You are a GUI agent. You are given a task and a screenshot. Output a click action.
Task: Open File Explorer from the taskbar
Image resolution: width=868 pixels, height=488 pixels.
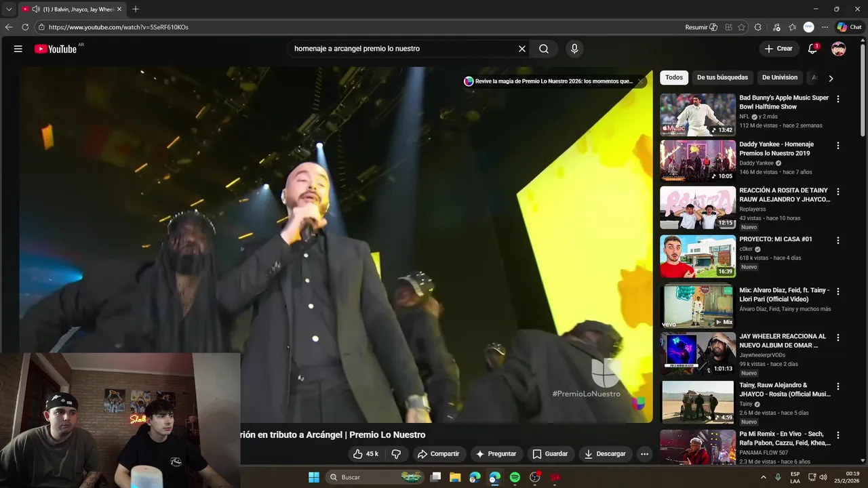(455, 477)
